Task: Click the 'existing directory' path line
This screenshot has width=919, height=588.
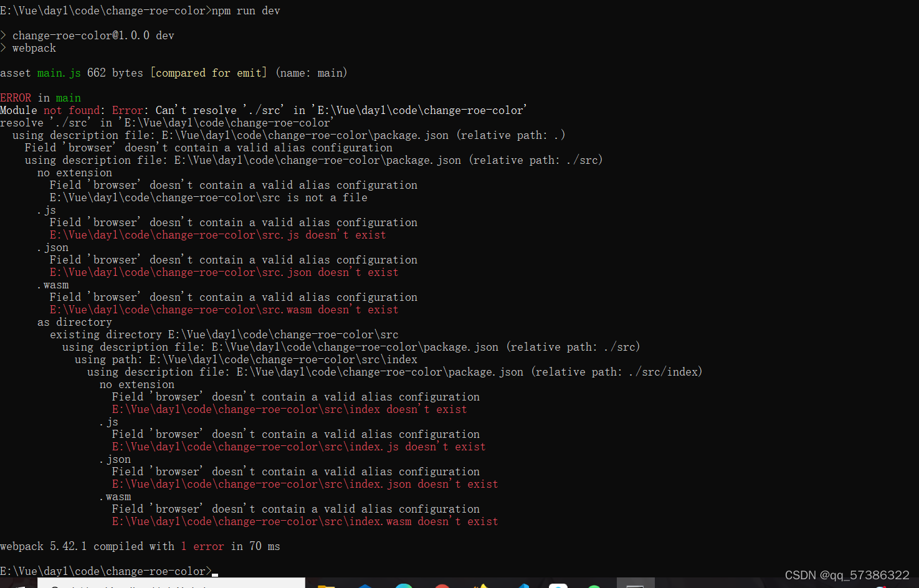Action: (224, 334)
